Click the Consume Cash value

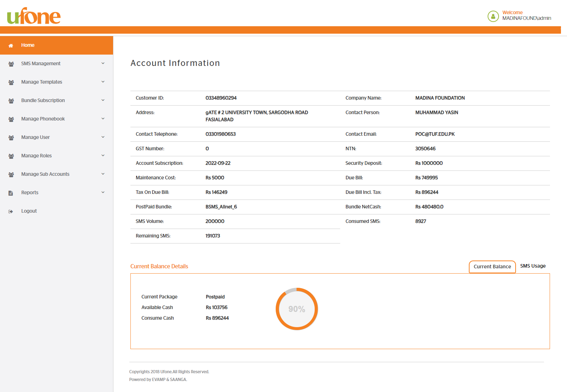click(217, 318)
